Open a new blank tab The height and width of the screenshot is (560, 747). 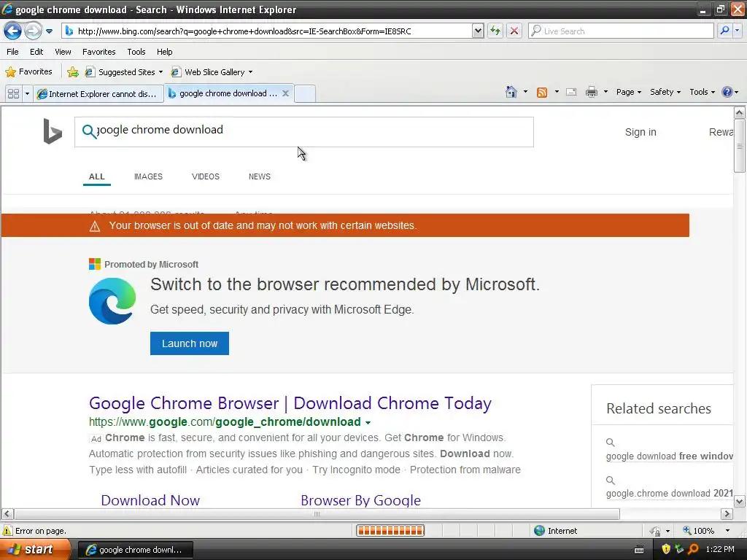pyautogui.click(x=305, y=93)
